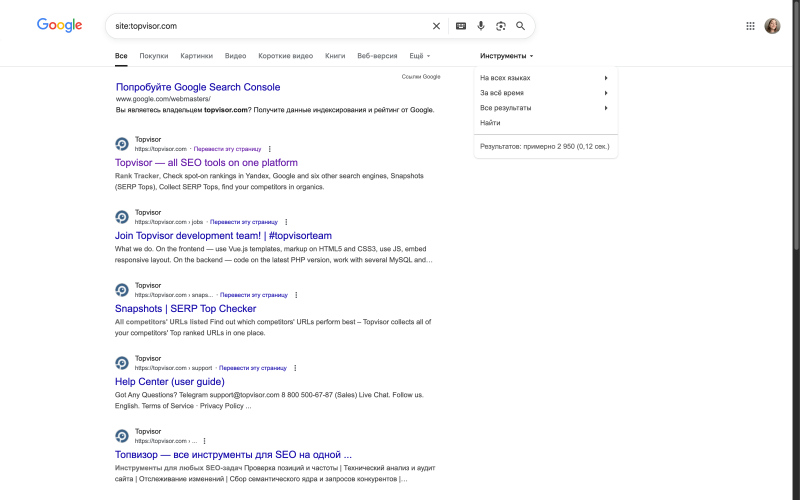
Task: Click the Ссылки Google label
Action: click(x=421, y=77)
